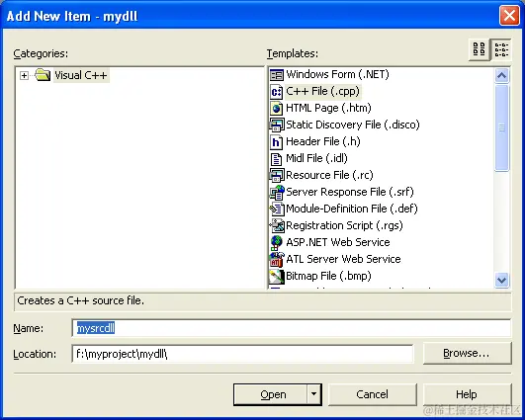The width and height of the screenshot is (525, 420).
Task: Select Registration Script (.rgs) template
Action: tap(344, 225)
